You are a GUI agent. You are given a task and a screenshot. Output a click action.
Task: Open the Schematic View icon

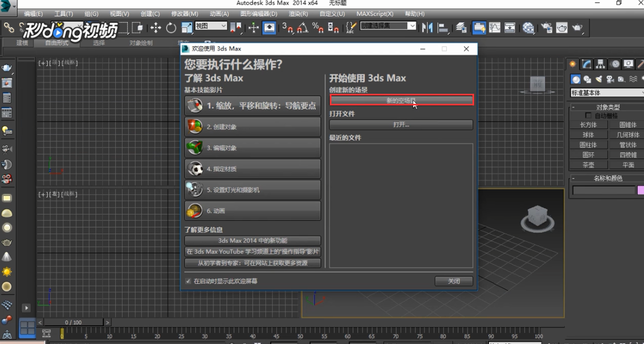(x=510, y=28)
